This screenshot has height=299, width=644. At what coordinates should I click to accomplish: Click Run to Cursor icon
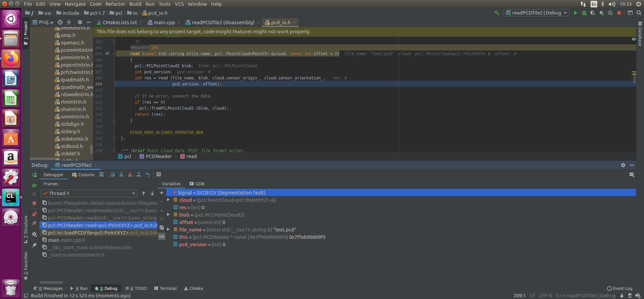pos(148,174)
